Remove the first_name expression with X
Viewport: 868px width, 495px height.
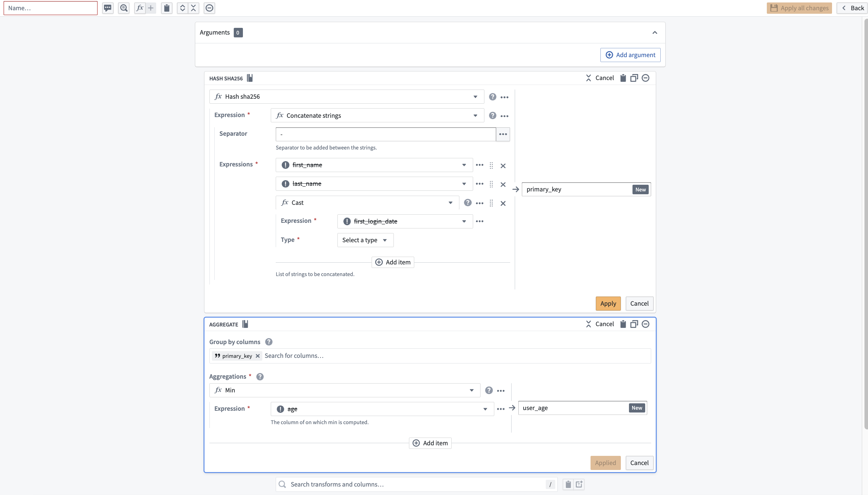click(503, 165)
